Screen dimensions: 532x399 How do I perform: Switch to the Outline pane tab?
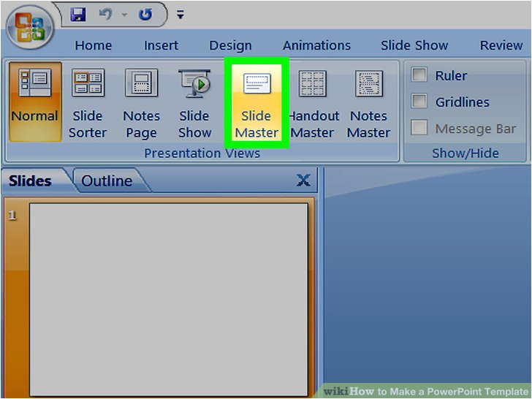107,180
